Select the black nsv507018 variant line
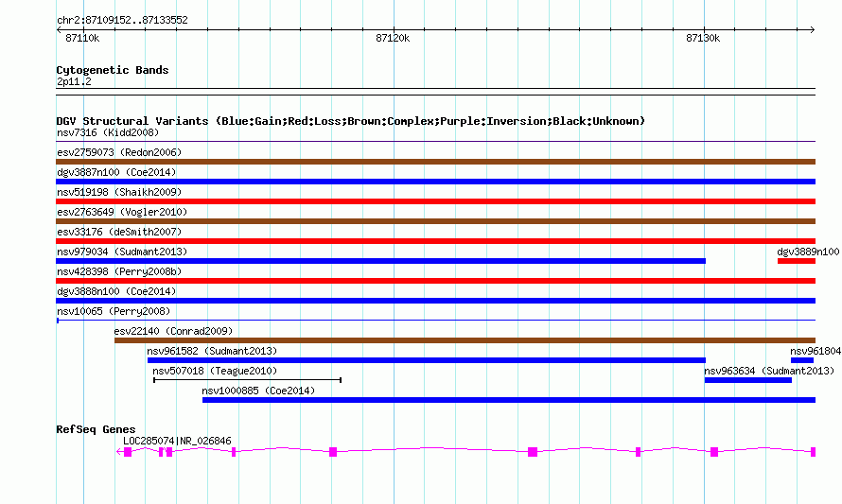842x504 pixels. (x=248, y=380)
